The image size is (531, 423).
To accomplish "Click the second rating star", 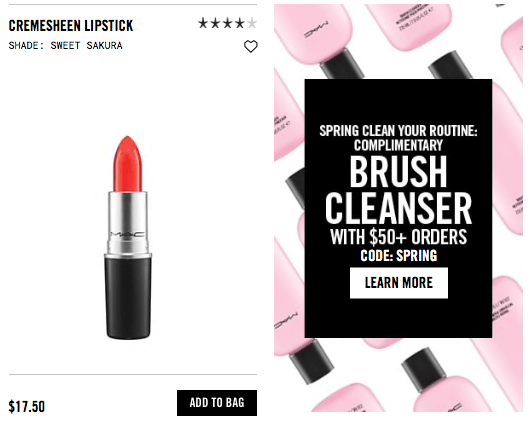I will pyautogui.click(x=215, y=23).
